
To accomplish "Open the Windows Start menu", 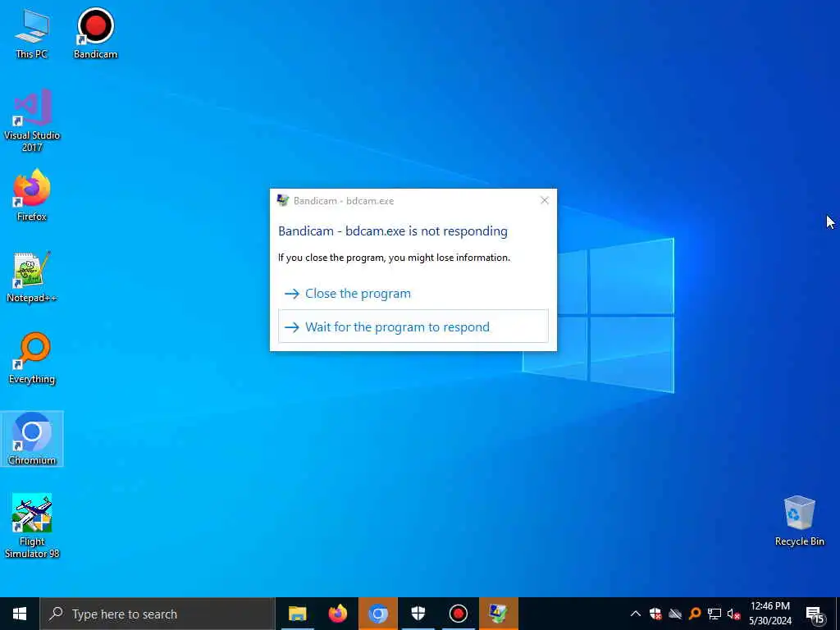I will [20, 614].
